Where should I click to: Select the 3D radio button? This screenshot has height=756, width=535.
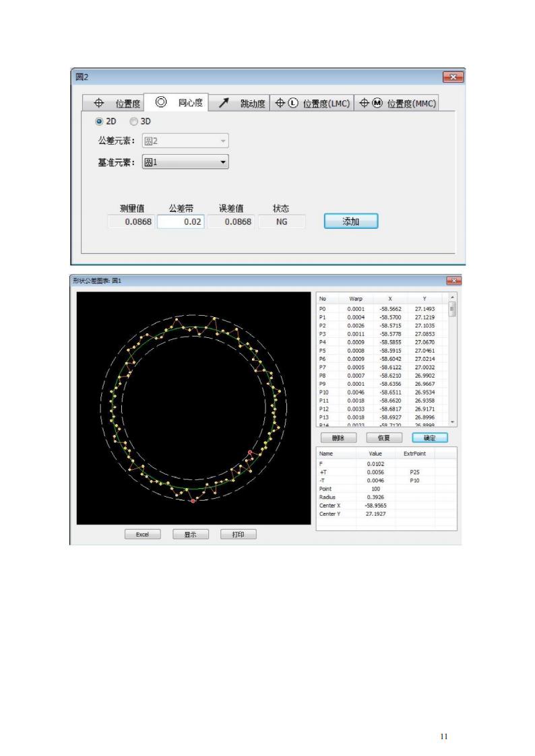tap(133, 122)
